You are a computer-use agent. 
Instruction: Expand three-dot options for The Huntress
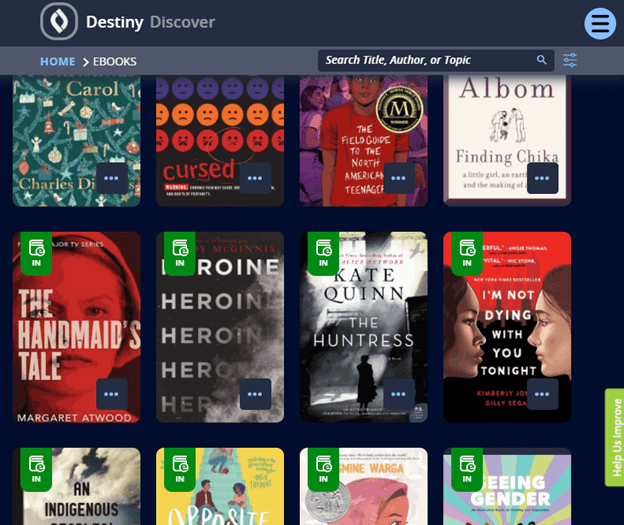pos(399,394)
